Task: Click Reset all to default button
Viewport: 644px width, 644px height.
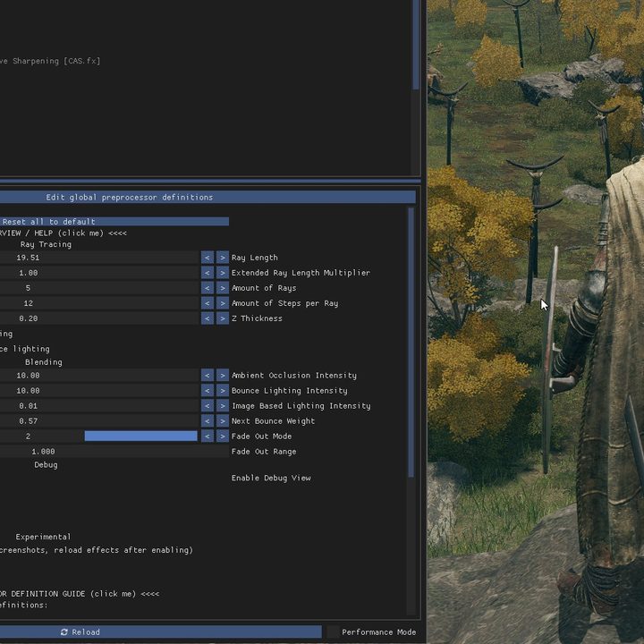Action: point(114,222)
